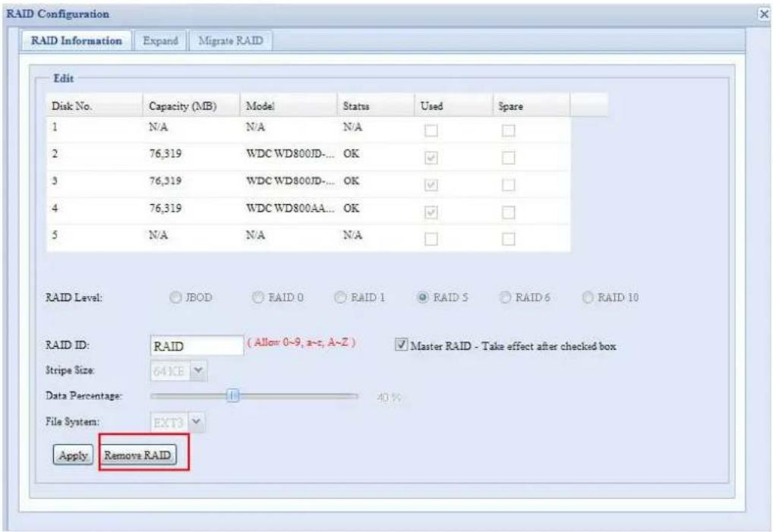The image size is (773, 532).
Task: Select RAID 1 level
Action: click(340, 297)
